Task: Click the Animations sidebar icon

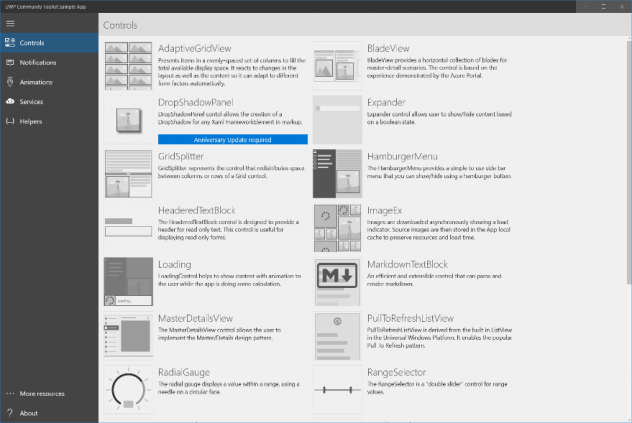Action: 10,82
